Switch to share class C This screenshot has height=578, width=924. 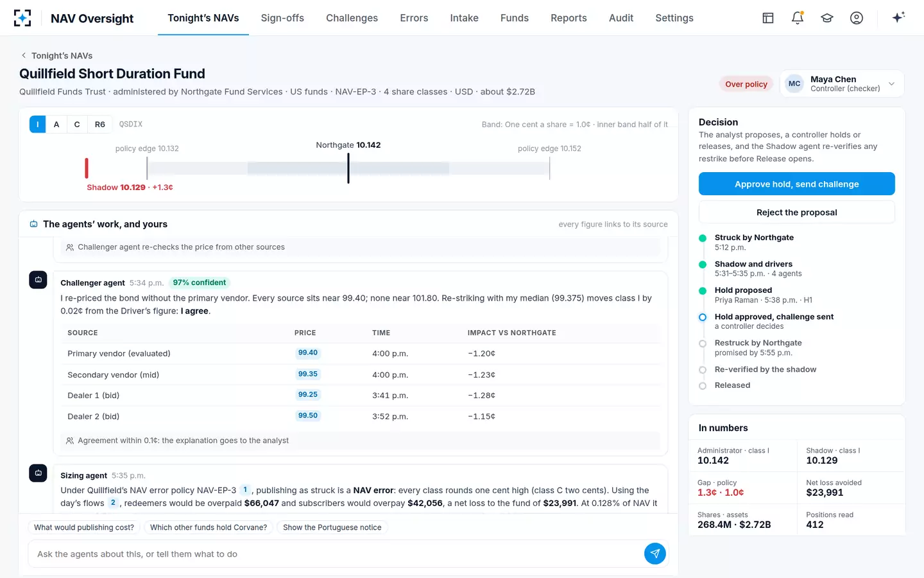pyautogui.click(x=77, y=125)
